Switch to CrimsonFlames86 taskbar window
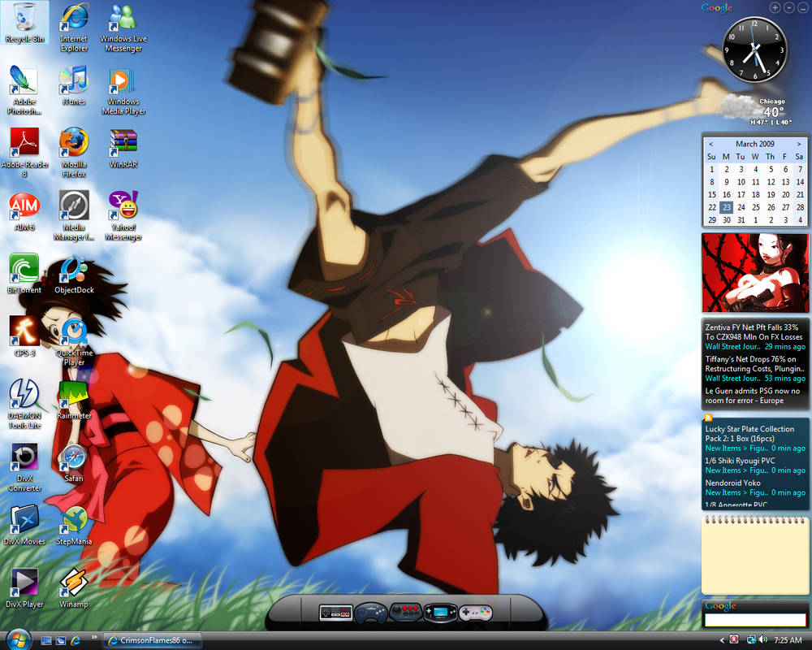Image resolution: width=812 pixels, height=650 pixels. click(x=152, y=641)
